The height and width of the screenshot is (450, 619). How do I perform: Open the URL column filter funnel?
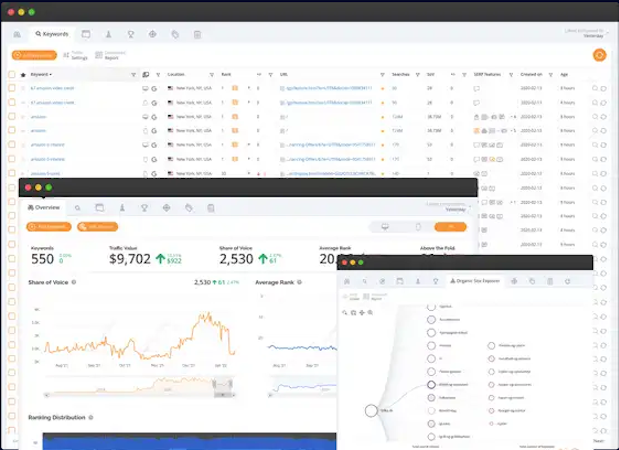coord(382,75)
